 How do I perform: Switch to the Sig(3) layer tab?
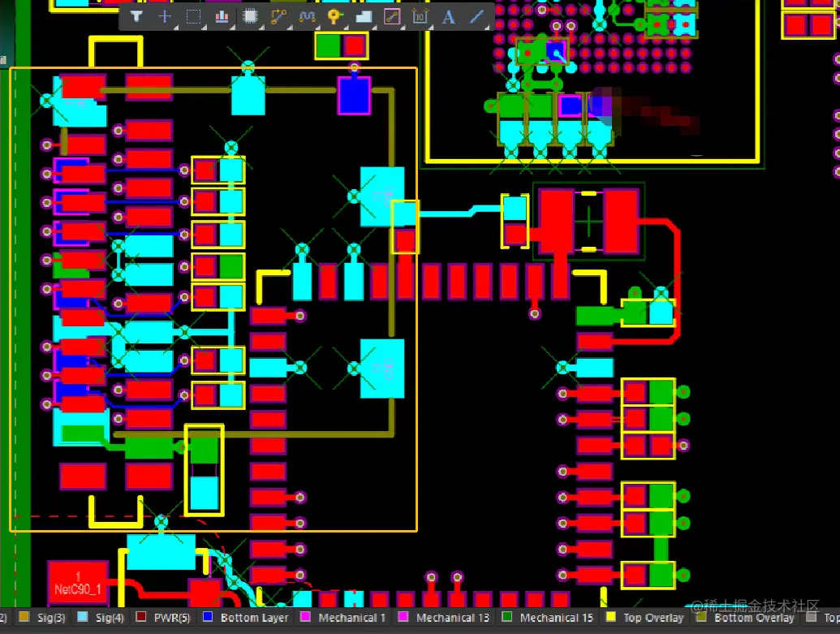pyautogui.click(x=42, y=618)
